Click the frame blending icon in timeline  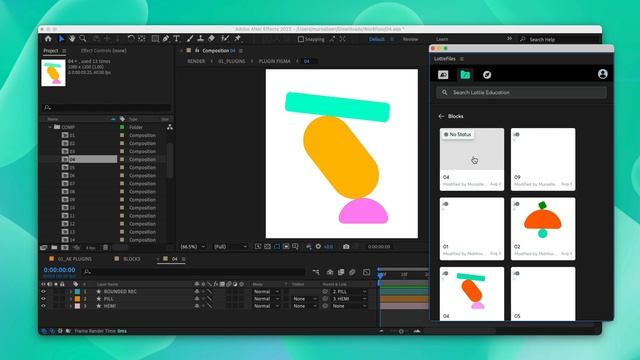pos(341,272)
